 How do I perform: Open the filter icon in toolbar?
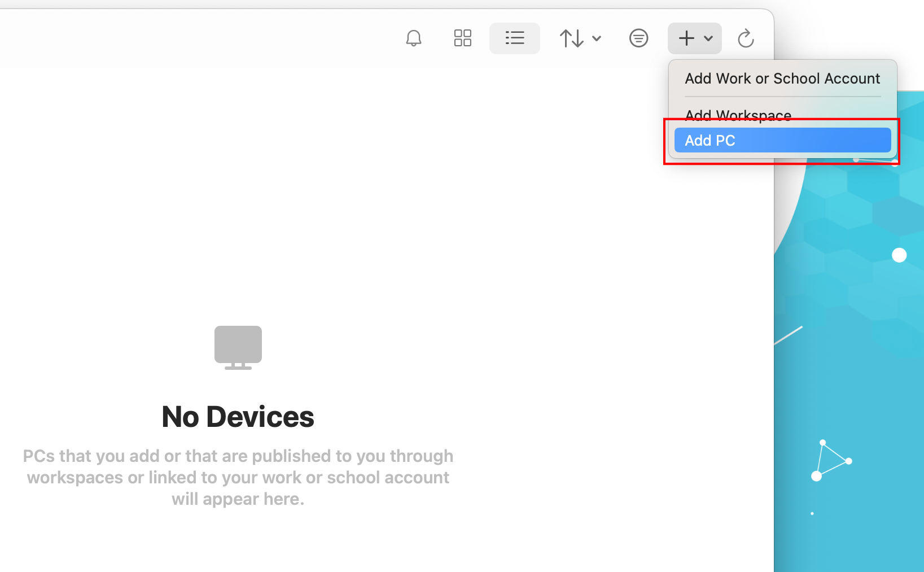(638, 38)
